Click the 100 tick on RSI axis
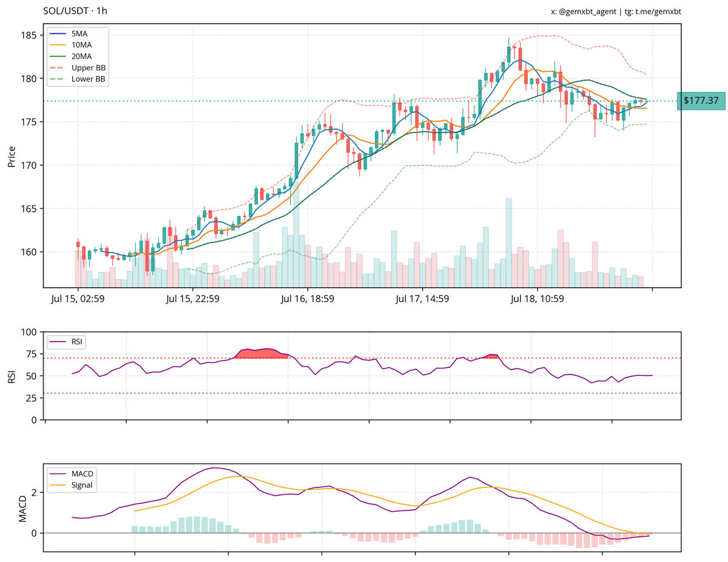This screenshot has height=562, width=728. point(30,332)
